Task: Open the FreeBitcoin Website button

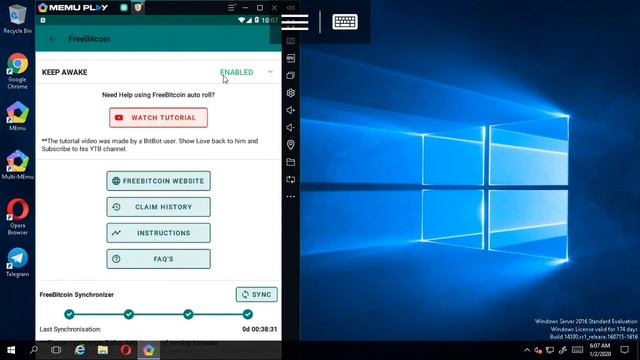Action: 158,181
